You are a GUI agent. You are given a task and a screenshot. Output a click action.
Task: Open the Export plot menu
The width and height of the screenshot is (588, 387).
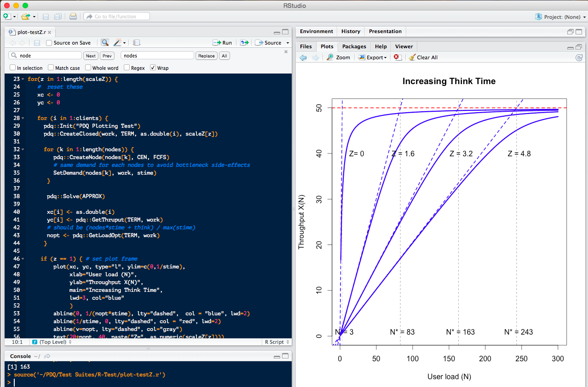[373, 57]
